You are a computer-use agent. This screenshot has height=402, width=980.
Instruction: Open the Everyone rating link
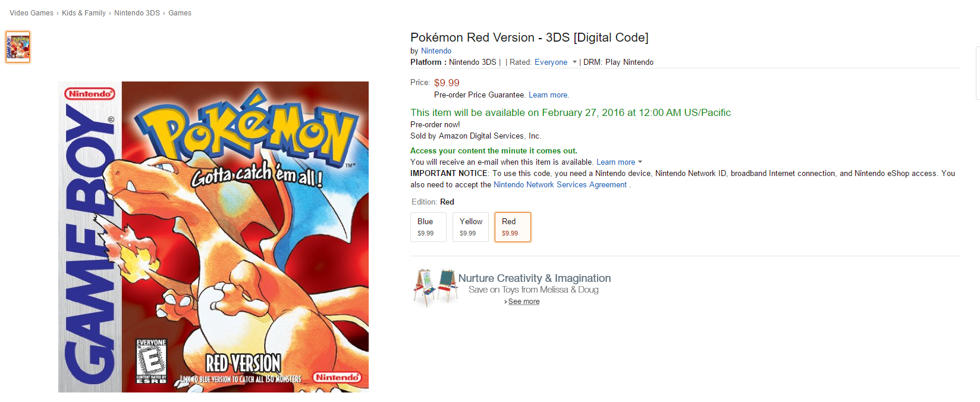(551, 62)
